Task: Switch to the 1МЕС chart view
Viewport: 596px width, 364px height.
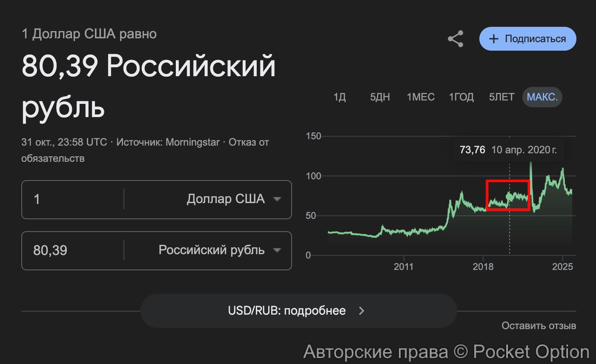Action: [421, 97]
